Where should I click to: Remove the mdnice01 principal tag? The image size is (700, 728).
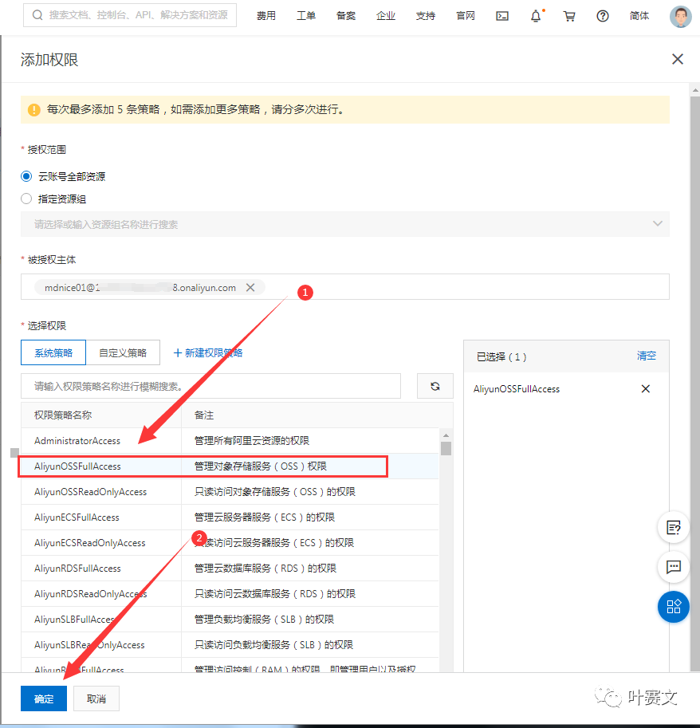(250, 287)
